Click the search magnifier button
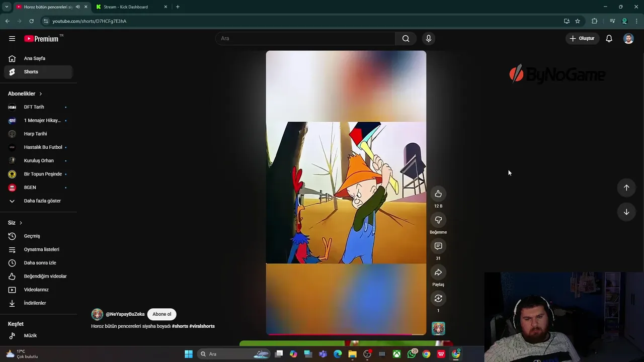 pos(406,38)
